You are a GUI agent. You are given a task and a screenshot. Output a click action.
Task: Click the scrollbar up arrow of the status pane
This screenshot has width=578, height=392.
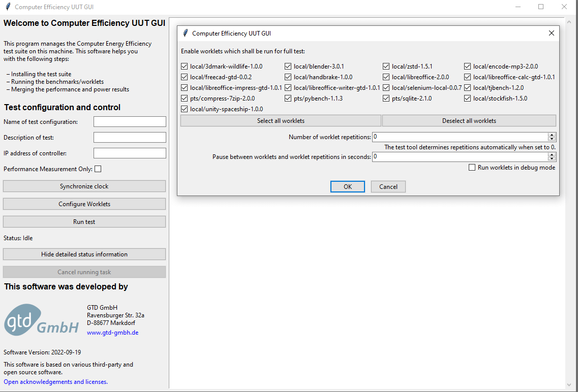point(569,22)
